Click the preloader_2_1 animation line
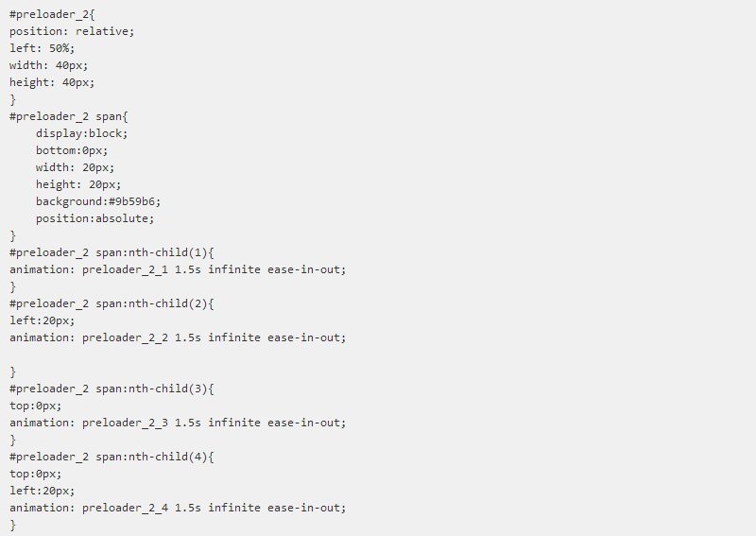Screen dimensions: 756x536 (x=178, y=269)
